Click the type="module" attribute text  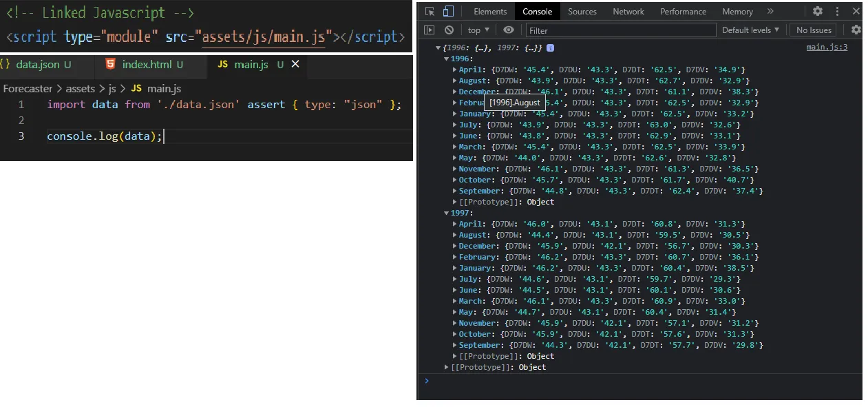[x=112, y=36]
